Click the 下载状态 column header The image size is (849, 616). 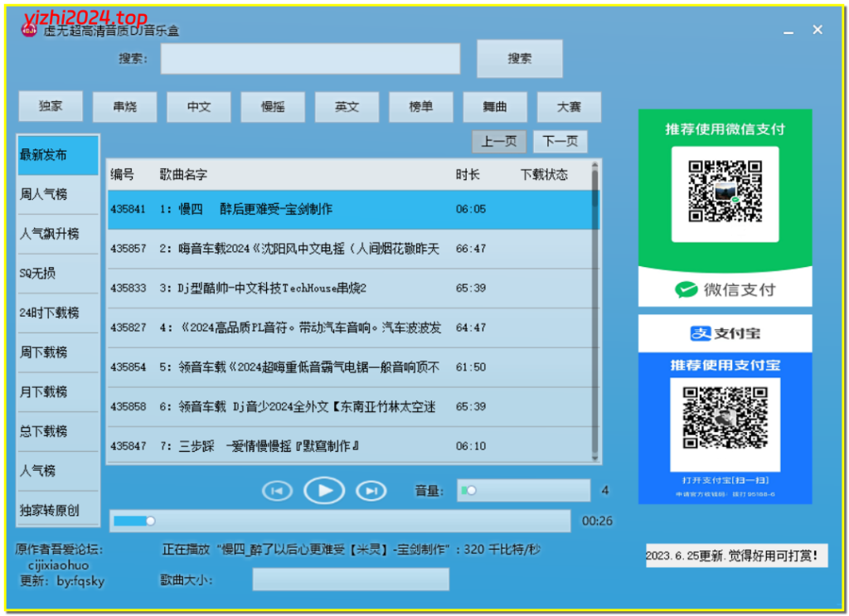coord(544,174)
